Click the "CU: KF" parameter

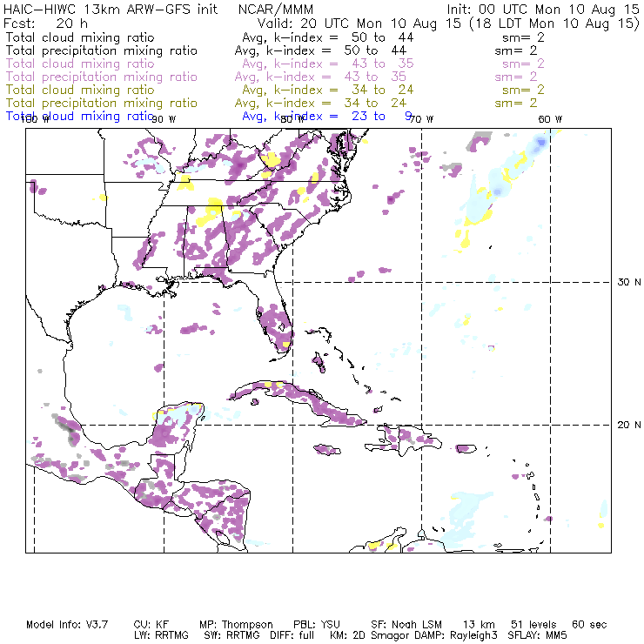click(x=151, y=625)
